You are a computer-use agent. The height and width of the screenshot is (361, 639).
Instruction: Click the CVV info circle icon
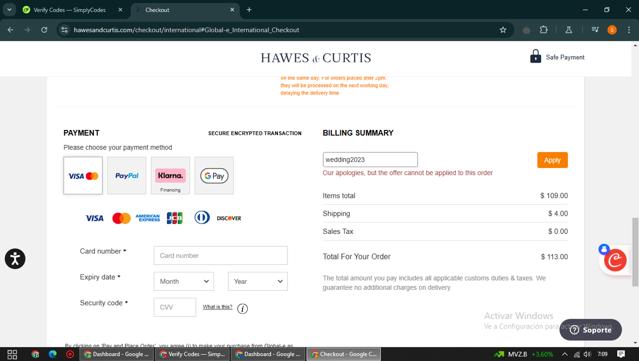242,308
